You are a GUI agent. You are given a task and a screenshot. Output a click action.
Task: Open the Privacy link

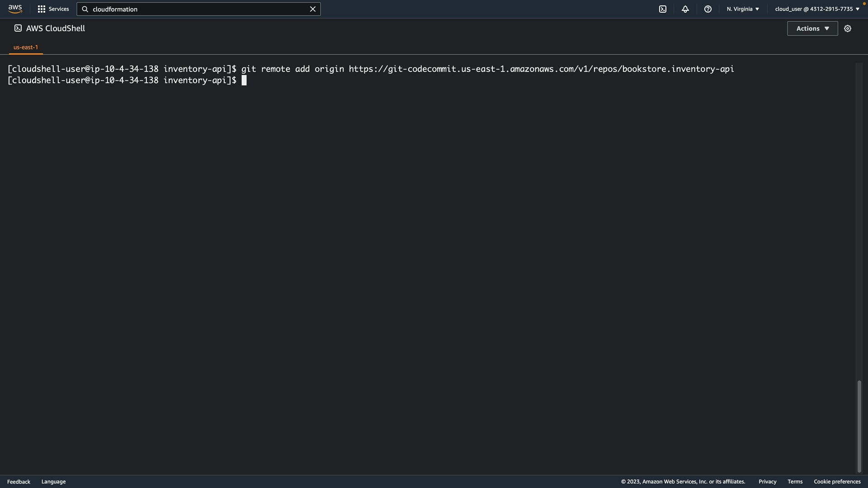(767, 482)
